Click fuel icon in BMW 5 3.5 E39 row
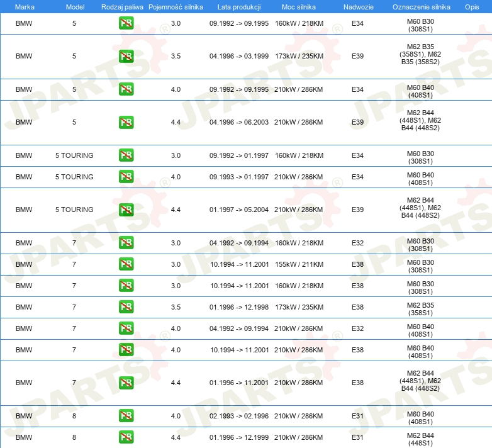The height and width of the screenshot is (448, 492). 126,57
